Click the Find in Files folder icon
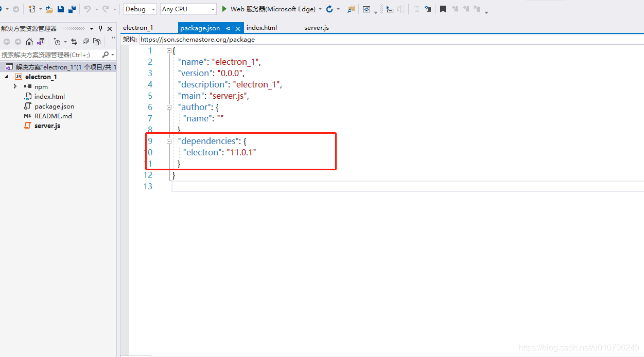644x357 pixels. 351,9
